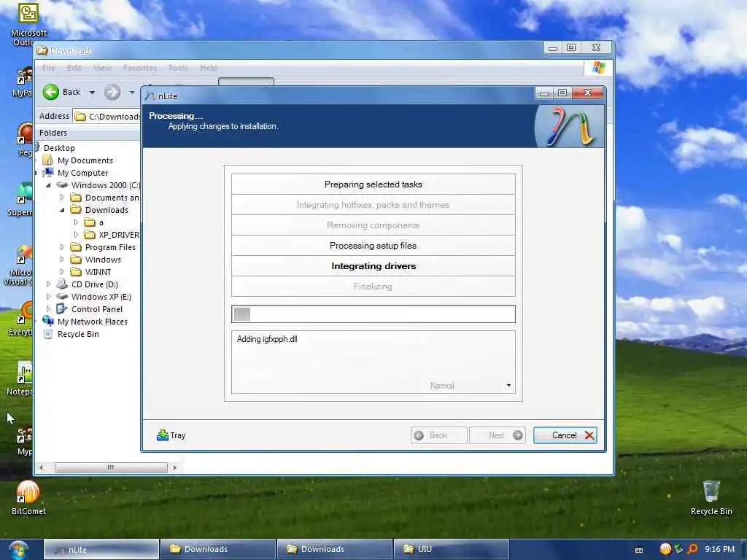Viewport: 747px width, 560px height.
Task: Select Control Panel in folder tree
Action: [x=97, y=309]
